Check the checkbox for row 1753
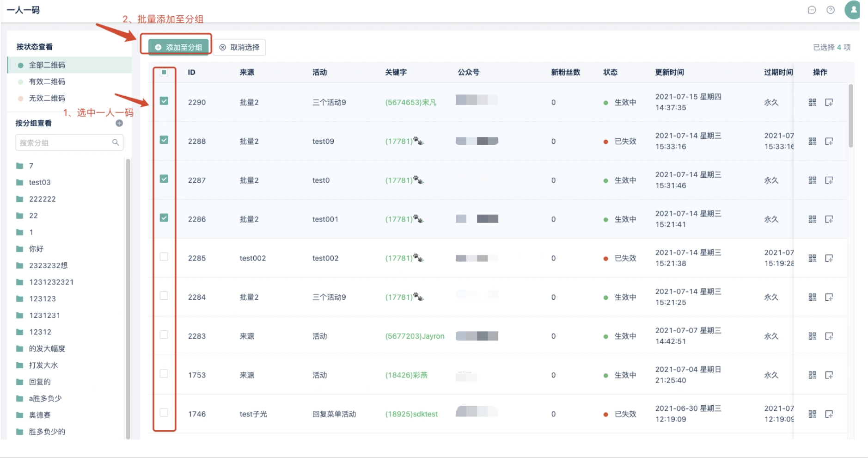The image size is (868, 458). pos(164,373)
